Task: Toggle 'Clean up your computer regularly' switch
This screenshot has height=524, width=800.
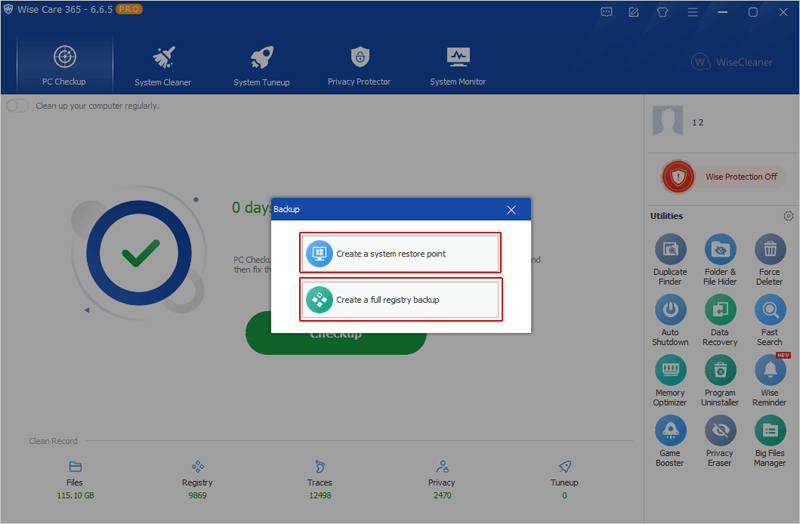Action: click(x=17, y=106)
